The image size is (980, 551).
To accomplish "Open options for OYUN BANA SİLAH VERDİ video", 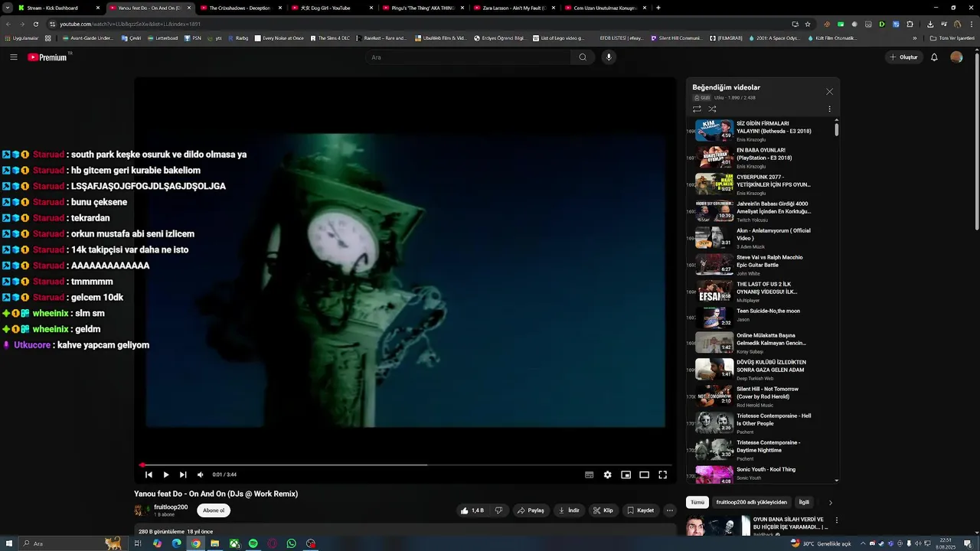I will pos(836,520).
